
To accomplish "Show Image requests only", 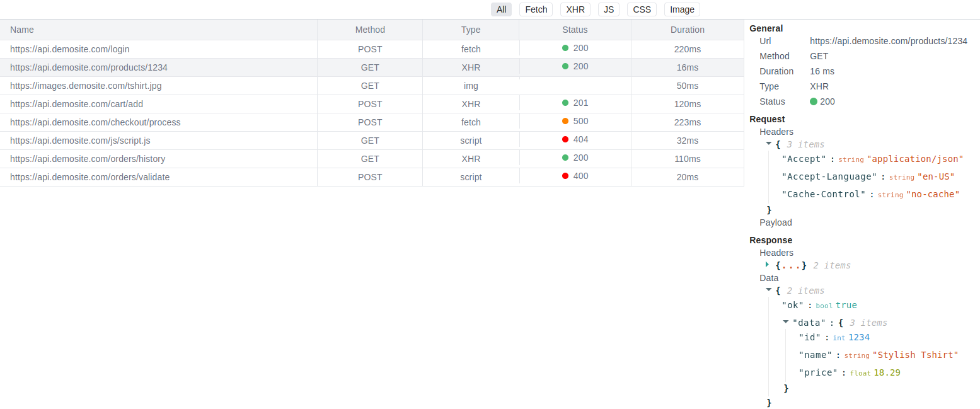I will pyautogui.click(x=682, y=9).
